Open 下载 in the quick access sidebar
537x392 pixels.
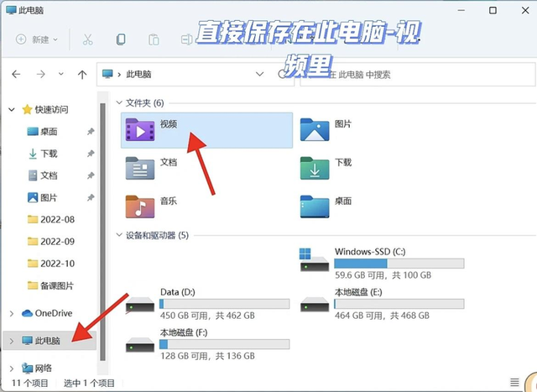(43, 154)
